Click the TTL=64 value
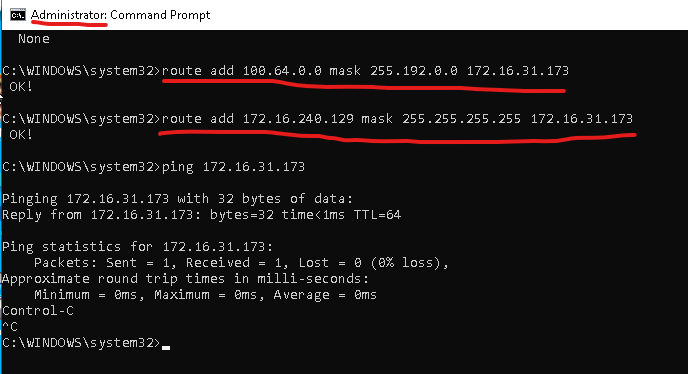 (377, 215)
